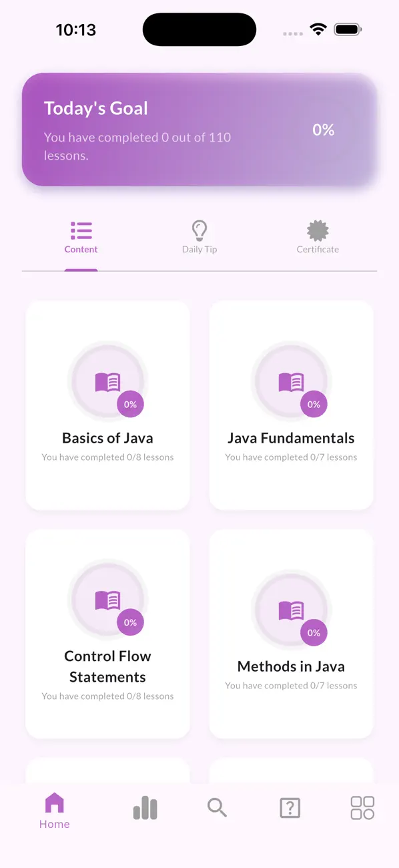Click the 0% badge on Control Flow Statements
The height and width of the screenshot is (868, 399).
point(130,622)
